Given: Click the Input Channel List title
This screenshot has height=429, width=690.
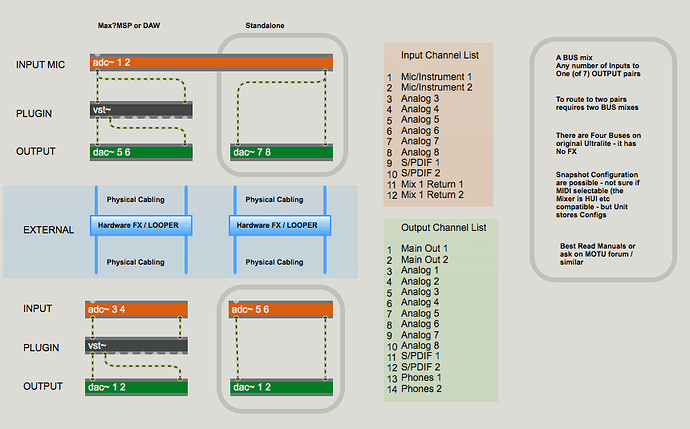Looking at the screenshot, I should [441, 55].
